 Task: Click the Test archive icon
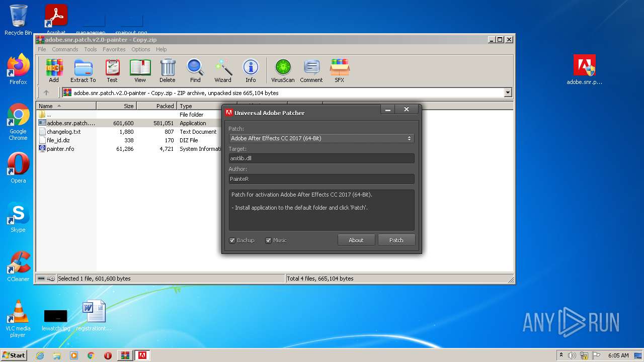[x=112, y=70]
